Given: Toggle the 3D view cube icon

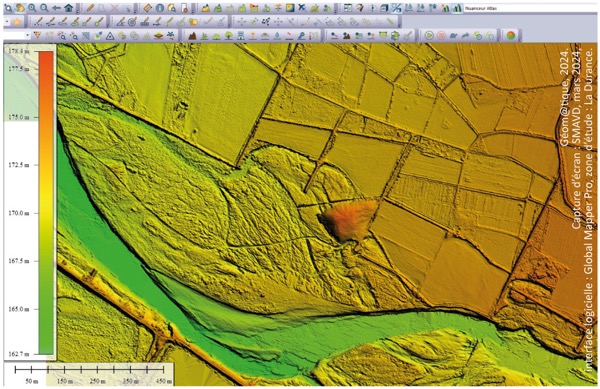Looking at the screenshot, I should [x=384, y=8].
